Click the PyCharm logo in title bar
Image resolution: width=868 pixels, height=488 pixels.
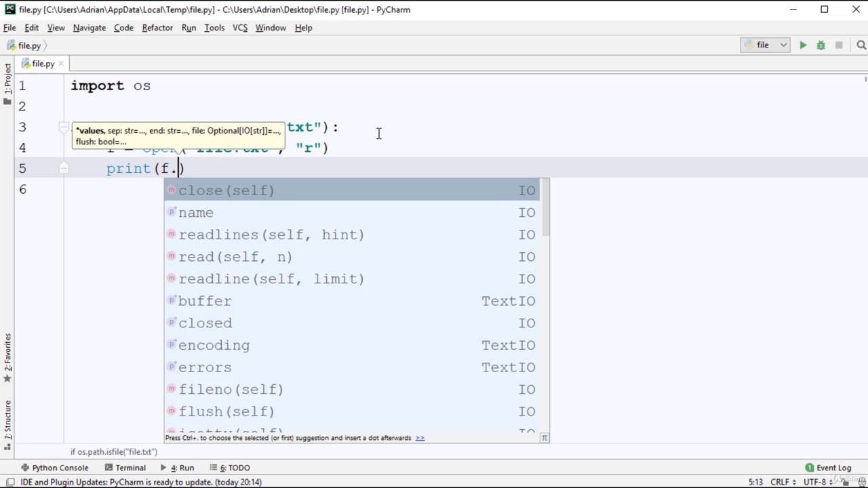click(x=9, y=9)
